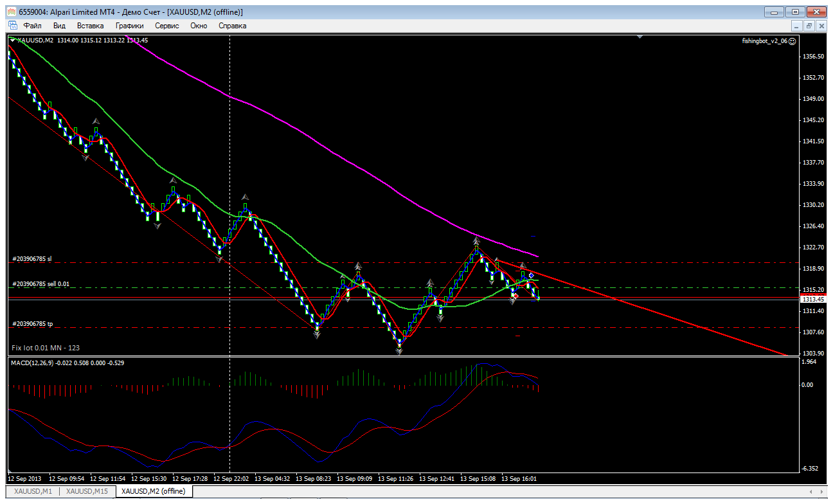Image resolution: width=833 pixels, height=504 pixels.
Task: Close the inner chart window
Action: tap(821, 26)
